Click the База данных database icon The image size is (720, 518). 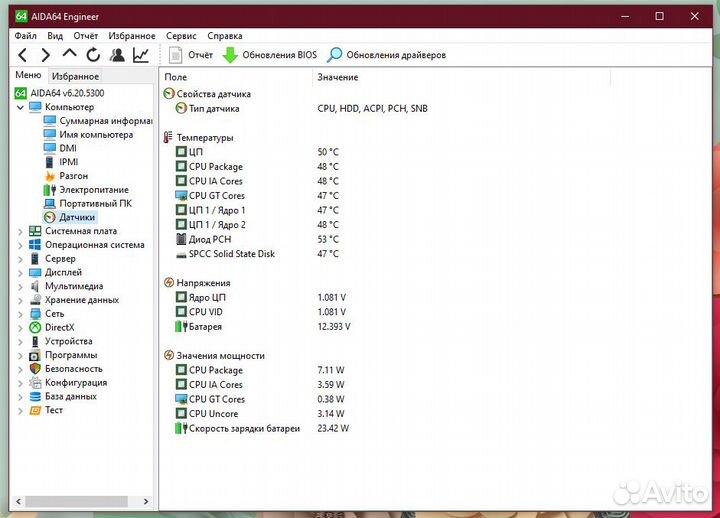(35, 396)
